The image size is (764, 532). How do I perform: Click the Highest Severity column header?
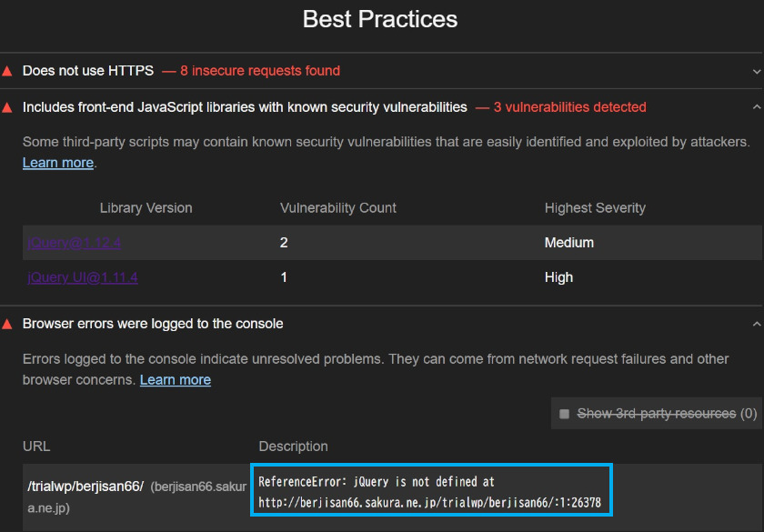pyautogui.click(x=595, y=208)
